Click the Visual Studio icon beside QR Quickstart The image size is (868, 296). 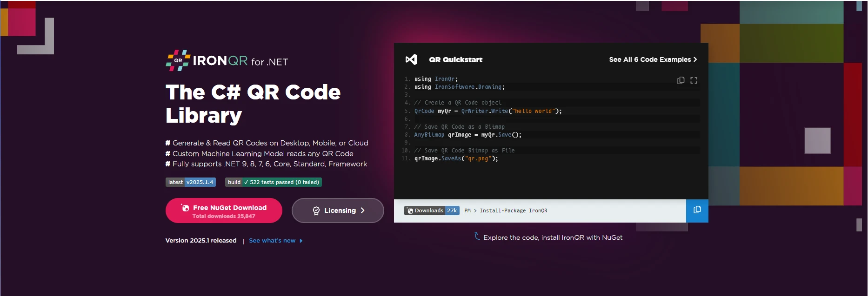[411, 59]
